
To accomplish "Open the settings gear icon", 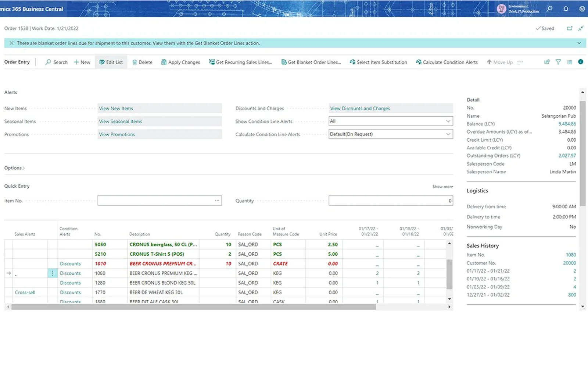I will coord(582,8).
